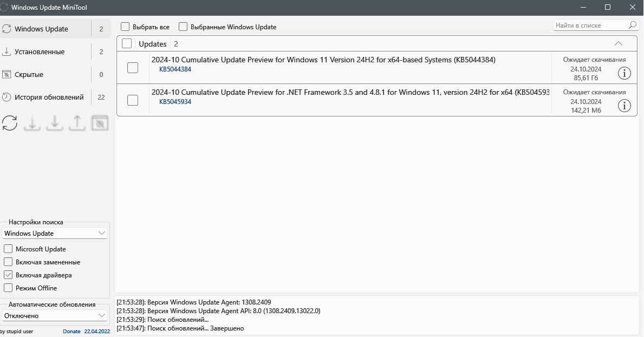This screenshot has width=644, height=337.
Task: Enable the Microsoft Update checkbox
Action: (8, 249)
